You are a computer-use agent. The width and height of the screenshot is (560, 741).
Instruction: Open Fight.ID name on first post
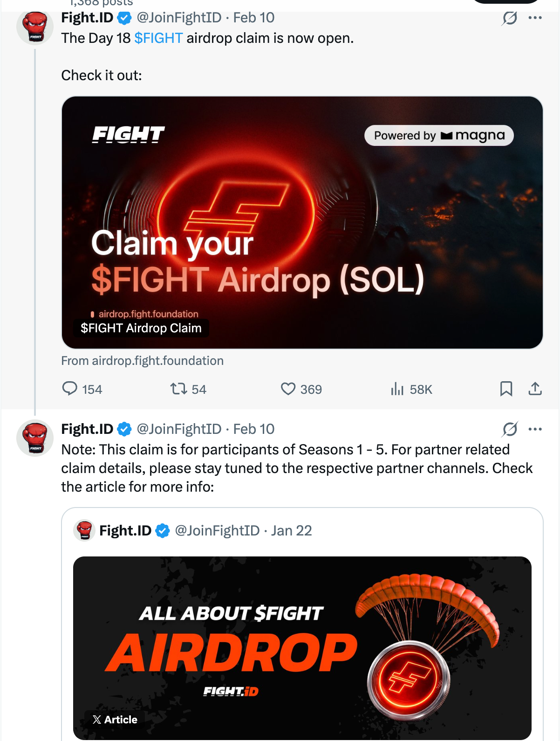tap(87, 18)
